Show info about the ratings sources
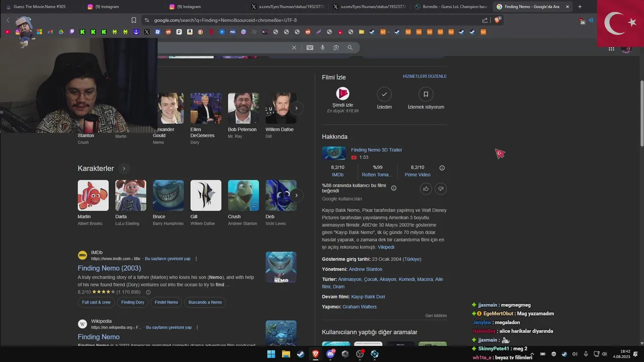Image resolution: width=644 pixels, height=362 pixels. [442, 168]
